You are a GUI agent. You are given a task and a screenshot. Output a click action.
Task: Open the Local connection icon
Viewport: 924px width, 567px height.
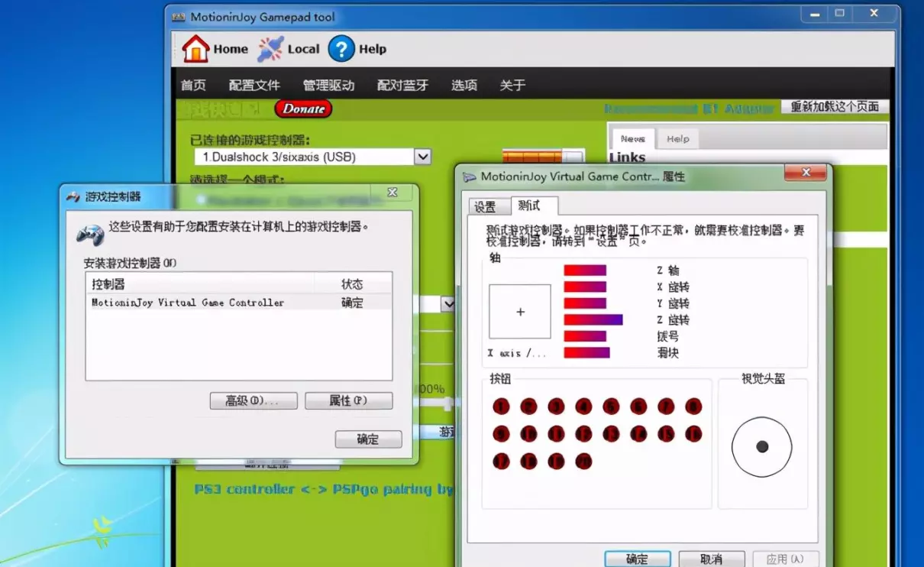tap(270, 49)
